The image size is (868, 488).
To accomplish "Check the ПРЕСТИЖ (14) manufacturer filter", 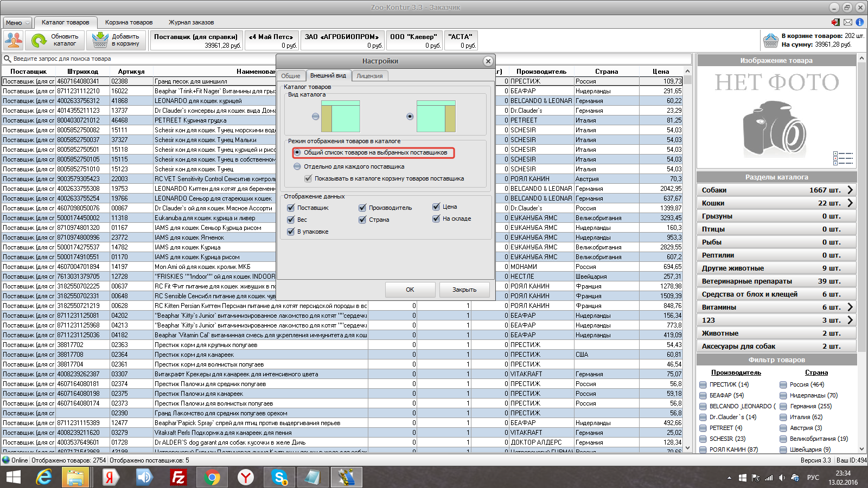I will pos(703,384).
